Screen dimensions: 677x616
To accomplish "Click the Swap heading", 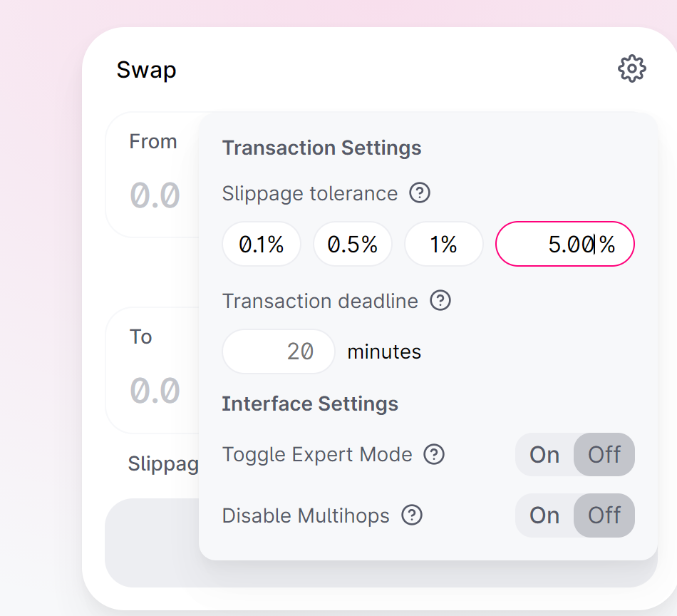I will 146,70.
